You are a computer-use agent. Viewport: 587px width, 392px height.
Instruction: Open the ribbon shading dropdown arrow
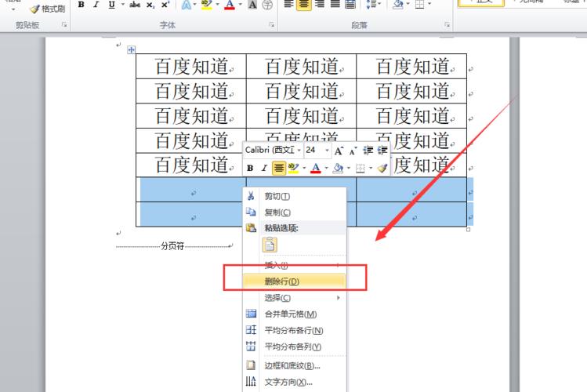[408, 4]
